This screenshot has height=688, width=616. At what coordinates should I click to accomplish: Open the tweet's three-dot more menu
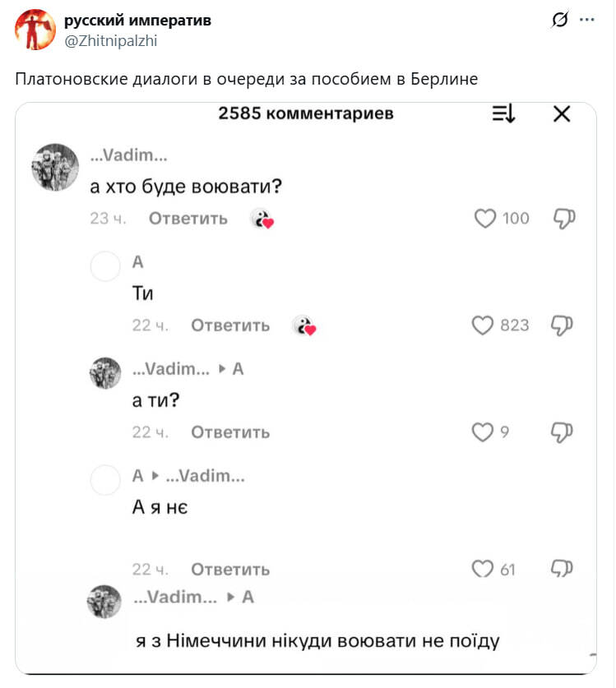coord(587,20)
